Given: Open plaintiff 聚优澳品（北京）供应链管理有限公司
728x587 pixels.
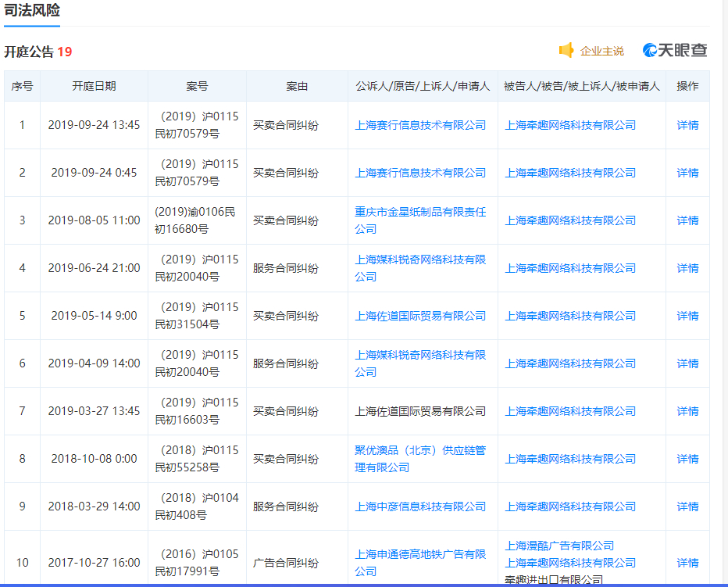Looking at the screenshot, I should (420, 459).
